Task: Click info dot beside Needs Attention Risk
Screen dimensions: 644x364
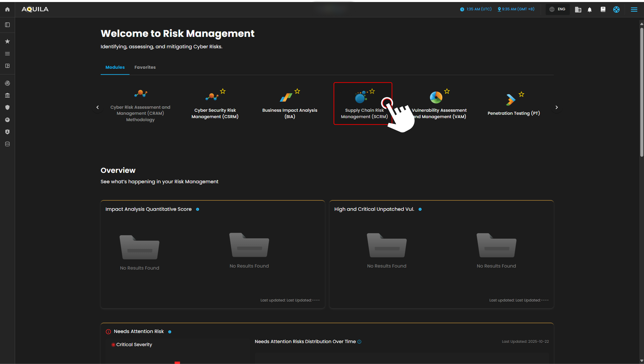Action: 170,332
